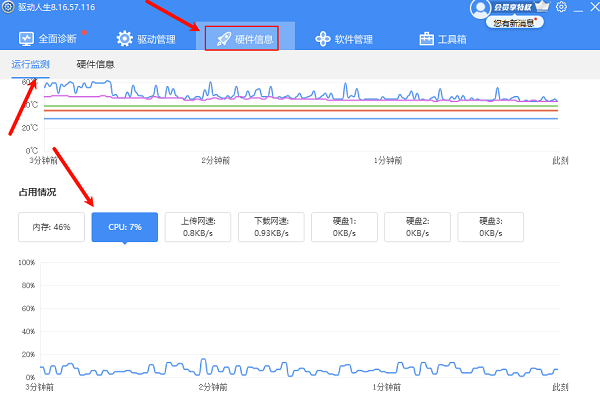600x395 pixels.
Task: Open the 您有新消息 notification bubble
Action: (x=515, y=23)
